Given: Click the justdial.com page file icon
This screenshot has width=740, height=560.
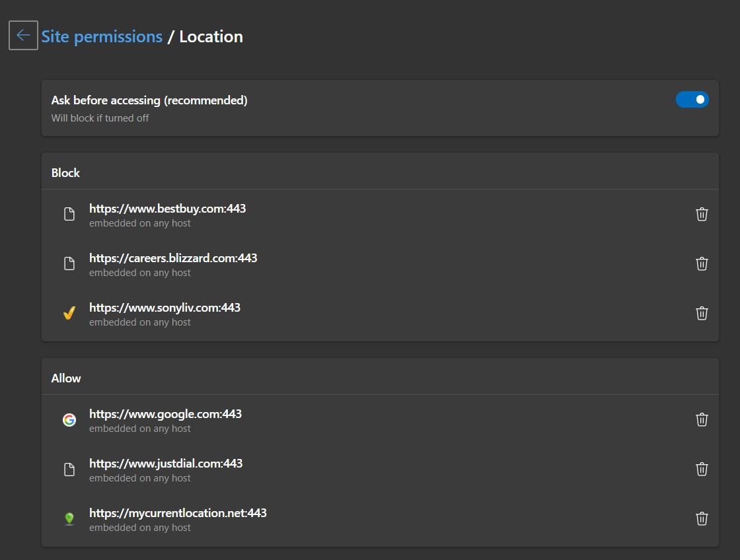Looking at the screenshot, I should coord(69,469).
